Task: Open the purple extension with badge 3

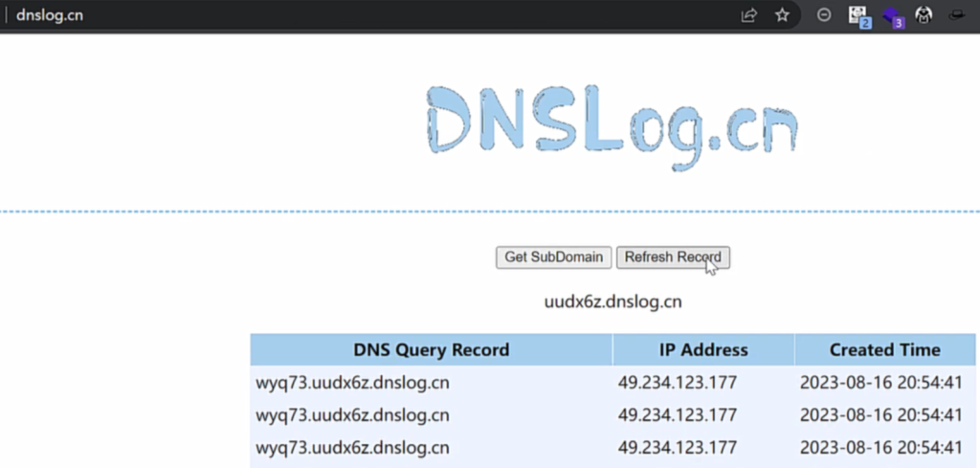Action: (x=893, y=17)
